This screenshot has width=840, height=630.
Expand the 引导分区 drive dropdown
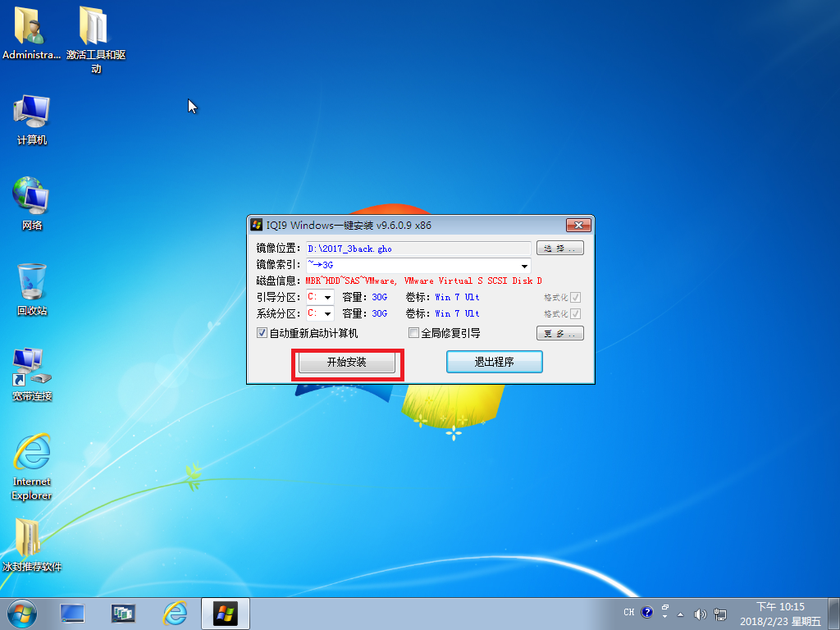pos(327,297)
